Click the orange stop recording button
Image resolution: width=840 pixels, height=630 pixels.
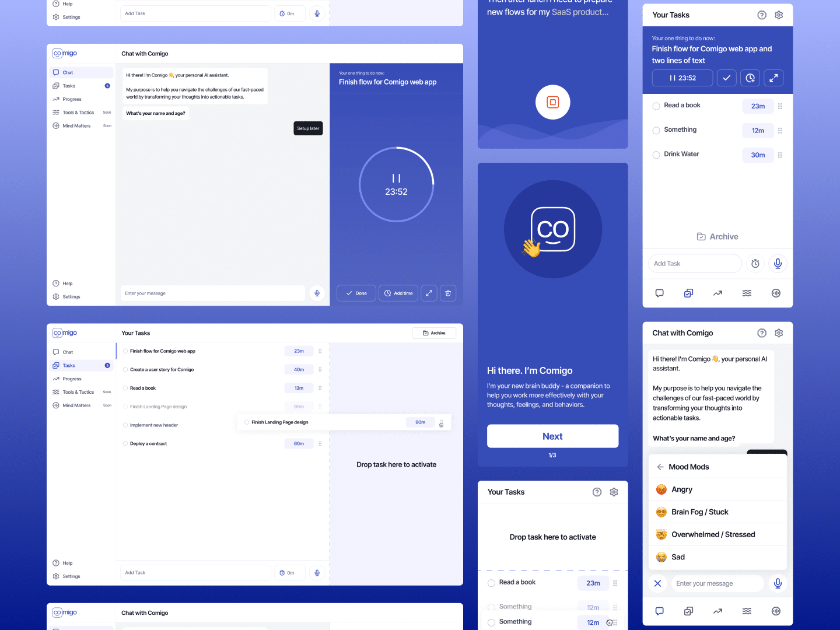click(x=552, y=102)
